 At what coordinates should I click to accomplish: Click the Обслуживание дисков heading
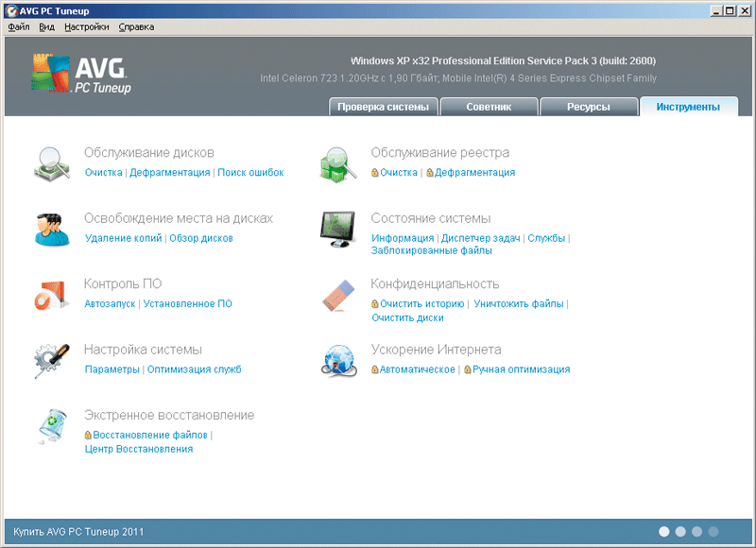(149, 153)
